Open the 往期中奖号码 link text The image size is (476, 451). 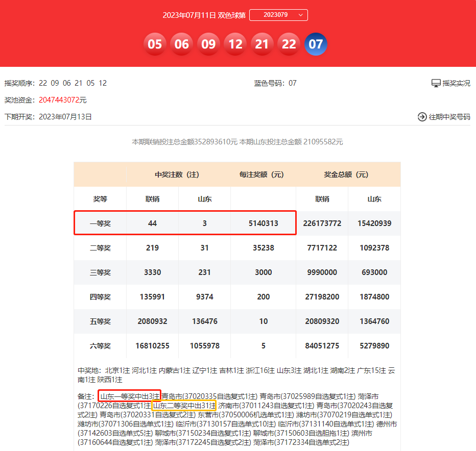pyautogui.click(x=449, y=117)
